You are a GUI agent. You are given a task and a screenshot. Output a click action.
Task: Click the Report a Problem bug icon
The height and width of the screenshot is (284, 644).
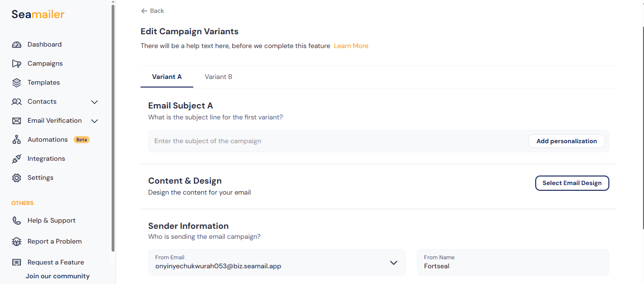(x=17, y=242)
